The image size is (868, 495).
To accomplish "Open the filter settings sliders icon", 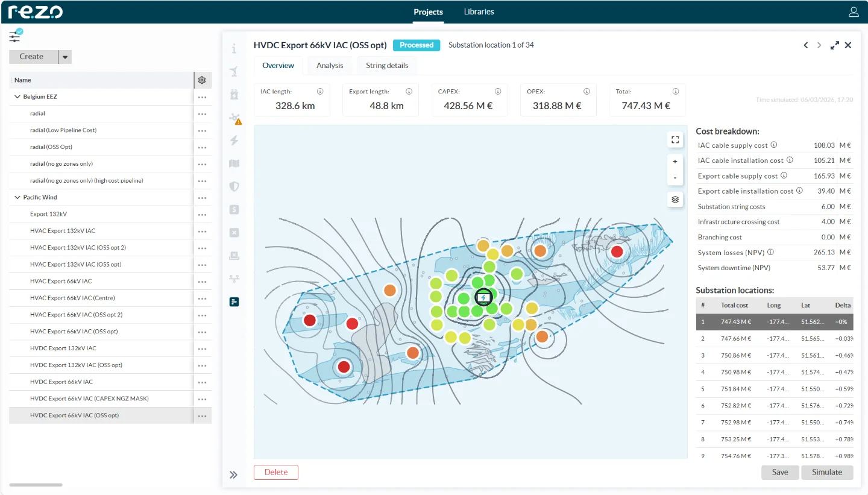I will 15,35.
